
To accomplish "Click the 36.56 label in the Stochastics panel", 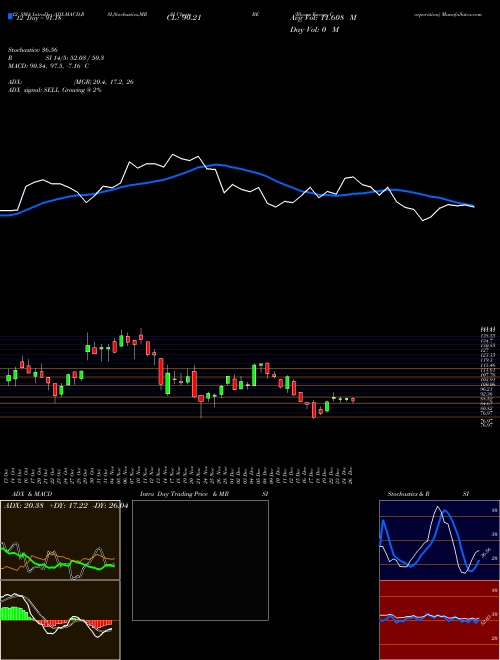I will [x=488, y=552].
